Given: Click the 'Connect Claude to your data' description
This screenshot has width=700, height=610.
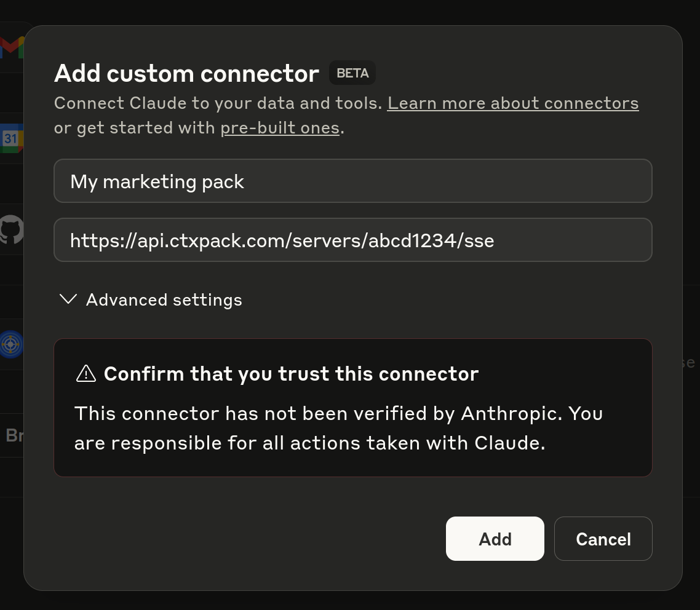Looking at the screenshot, I should tap(218, 103).
